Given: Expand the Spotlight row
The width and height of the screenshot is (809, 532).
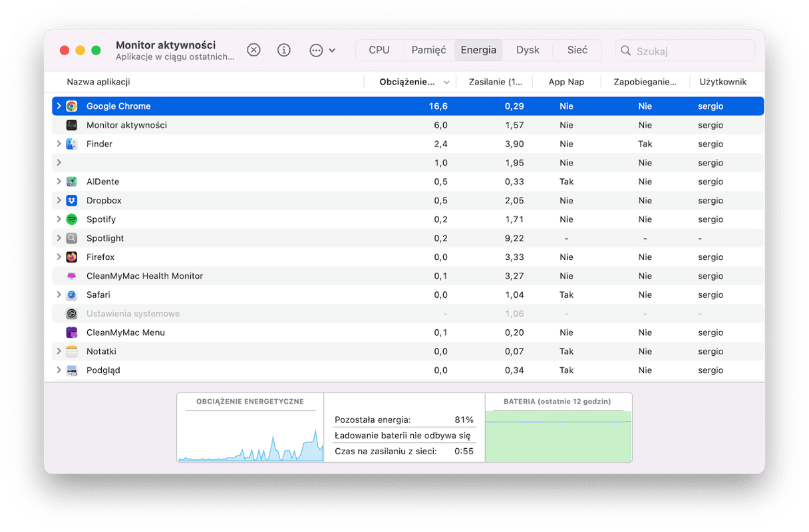Looking at the screenshot, I should [59, 238].
